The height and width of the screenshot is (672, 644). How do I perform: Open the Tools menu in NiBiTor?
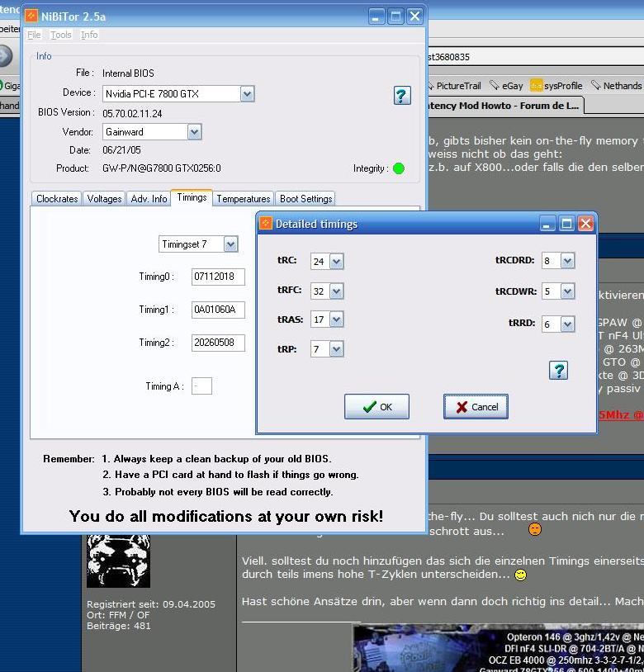coord(61,35)
